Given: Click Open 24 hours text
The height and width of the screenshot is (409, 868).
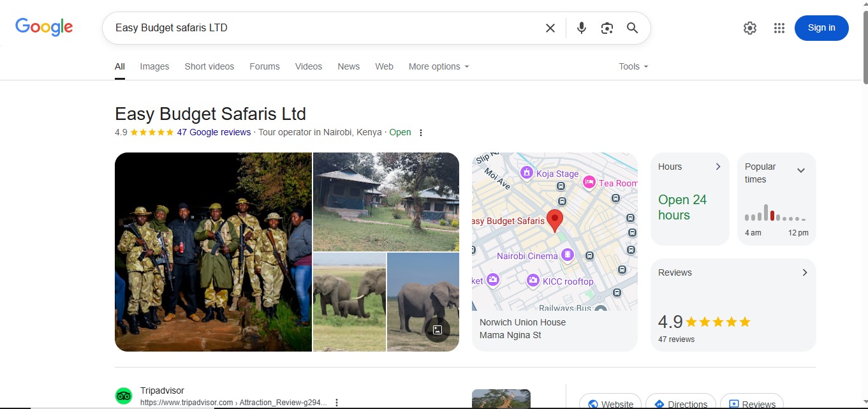Looking at the screenshot, I should pos(682,207).
